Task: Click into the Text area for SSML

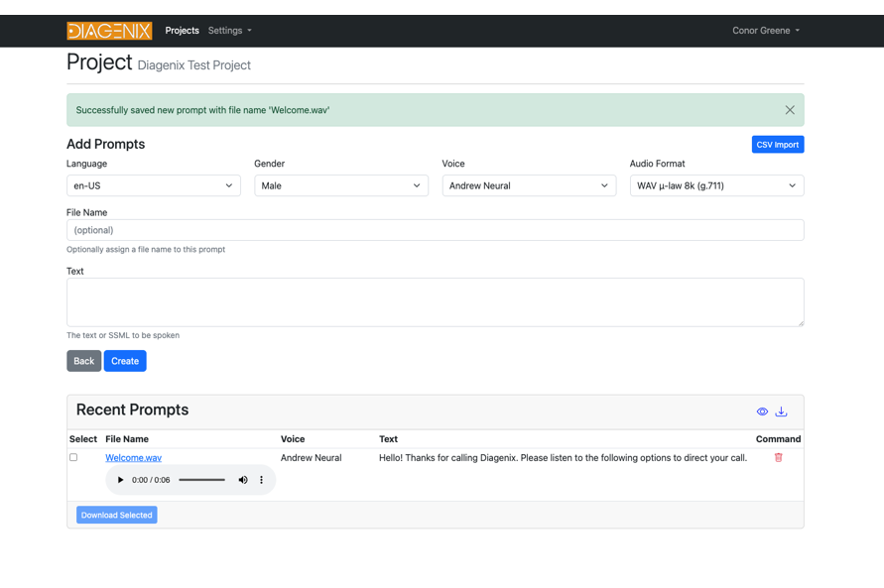Action: (436, 301)
